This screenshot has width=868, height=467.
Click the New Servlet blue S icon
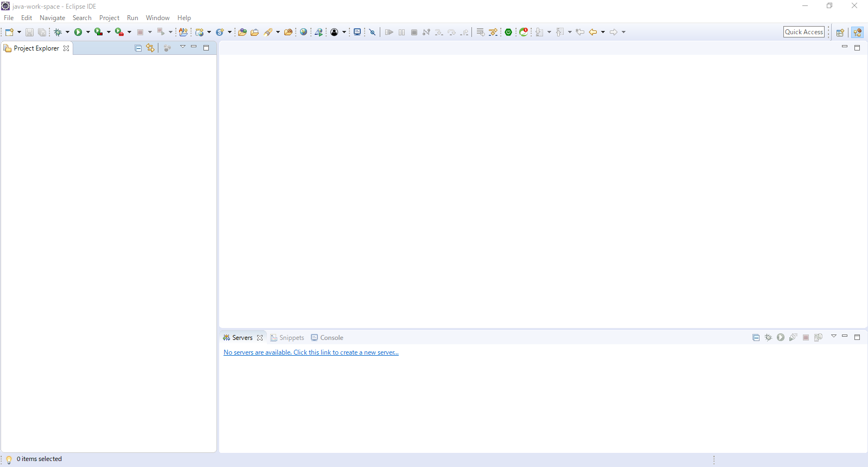pos(220,32)
